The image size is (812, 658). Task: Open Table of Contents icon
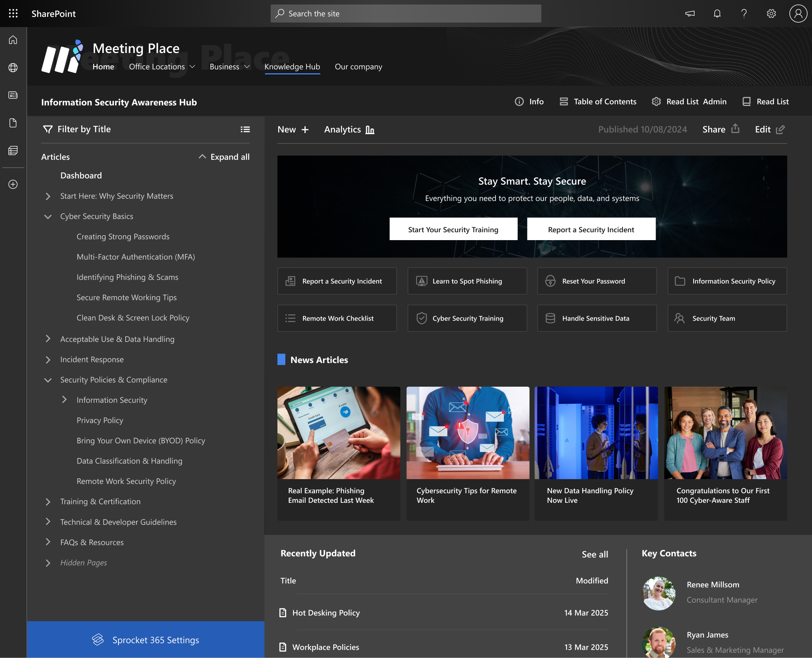[x=564, y=101]
